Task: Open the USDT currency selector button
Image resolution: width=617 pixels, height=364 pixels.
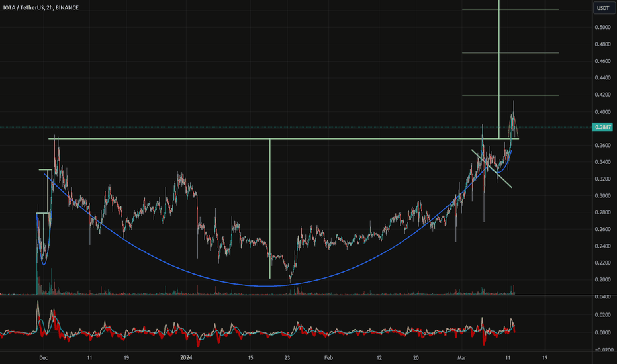Action: [x=603, y=8]
